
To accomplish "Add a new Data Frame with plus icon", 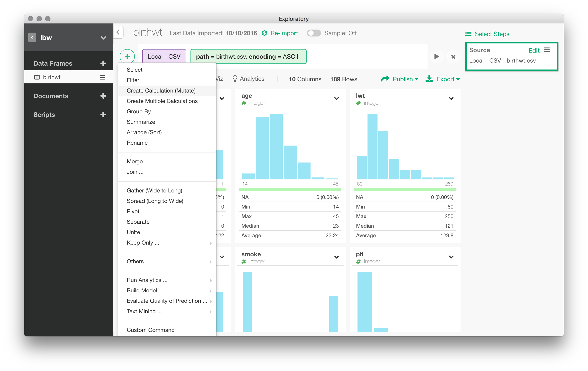I will tap(103, 63).
